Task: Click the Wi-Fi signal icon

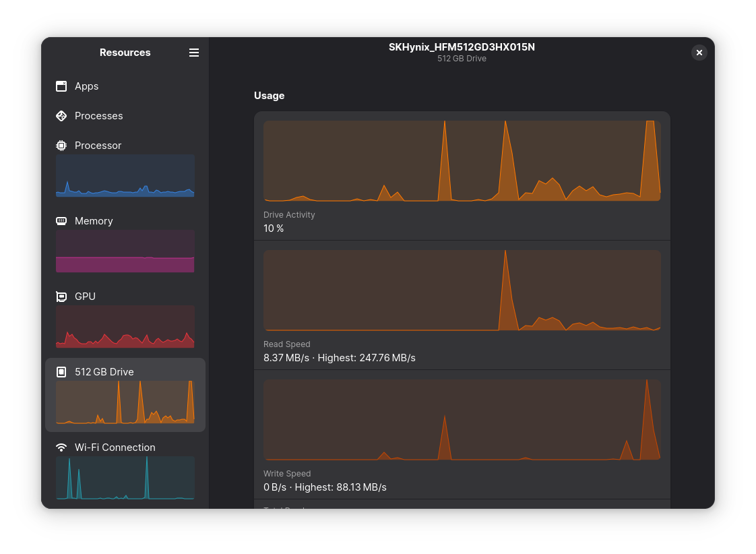Action: (x=61, y=448)
